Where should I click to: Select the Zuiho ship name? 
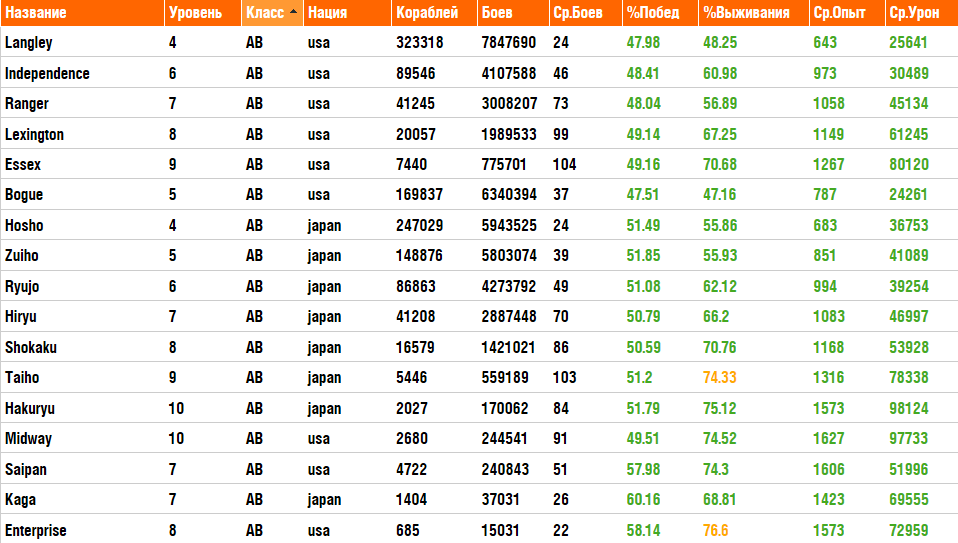click(x=21, y=255)
